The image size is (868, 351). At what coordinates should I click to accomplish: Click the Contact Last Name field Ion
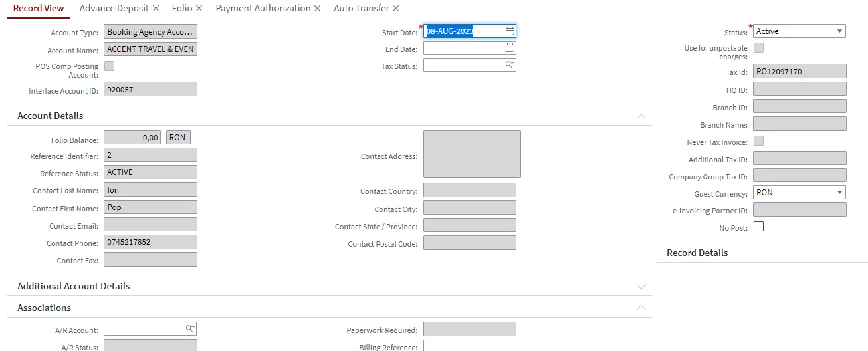point(151,190)
